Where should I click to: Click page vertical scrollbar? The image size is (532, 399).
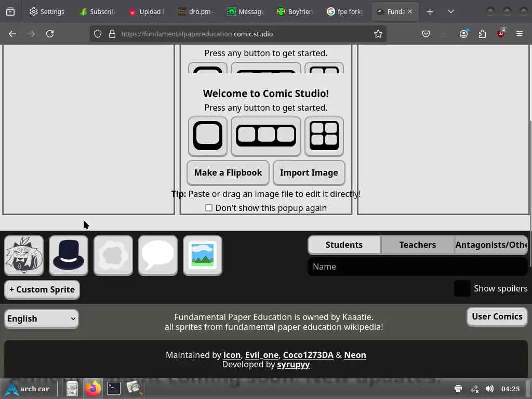coord(530,193)
